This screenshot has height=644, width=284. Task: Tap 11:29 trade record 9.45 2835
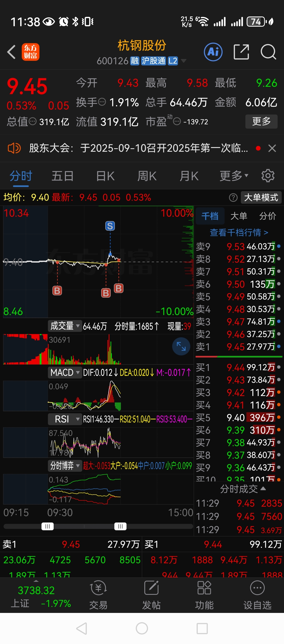pos(239,503)
